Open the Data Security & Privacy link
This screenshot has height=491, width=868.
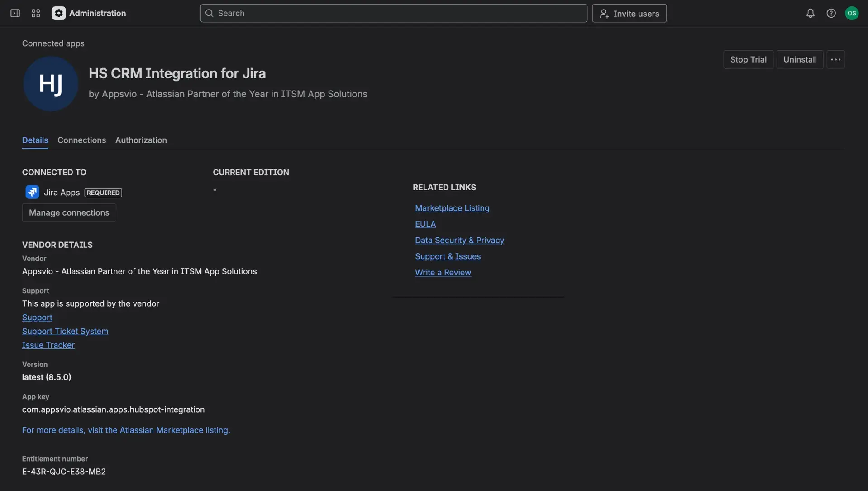(459, 240)
